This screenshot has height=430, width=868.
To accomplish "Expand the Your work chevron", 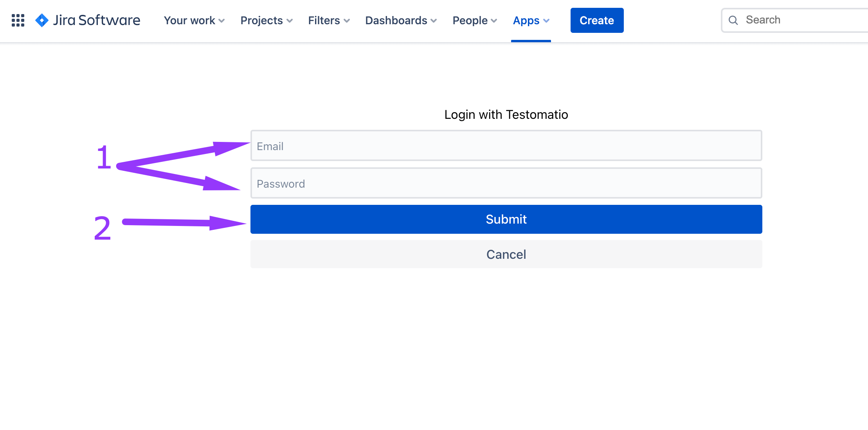I will 222,21.
